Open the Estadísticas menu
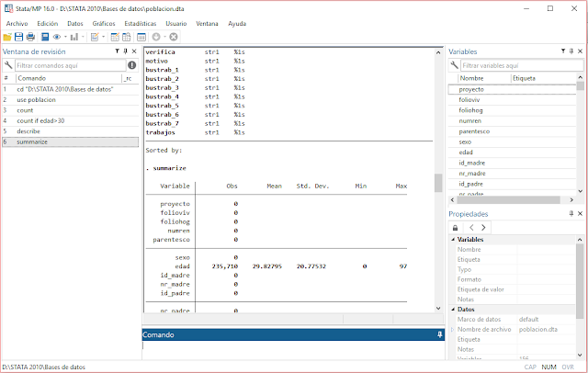588x373 pixels. tap(141, 24)
